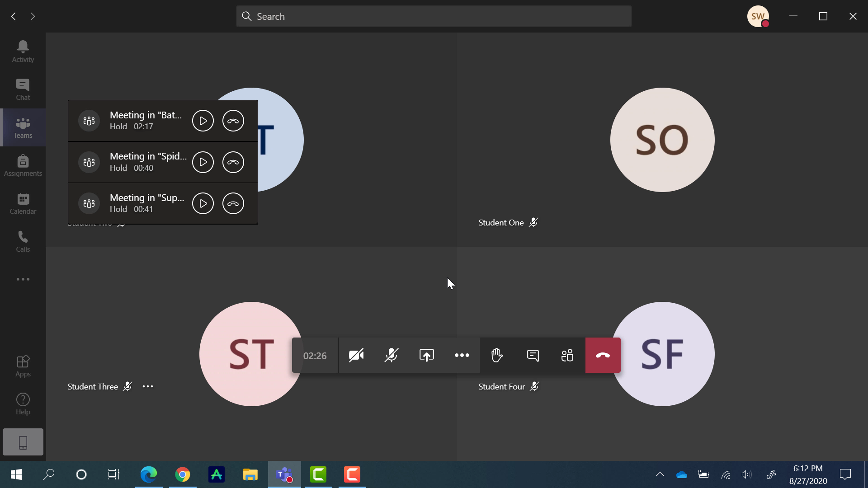Resume the held "Sup..." meeting
This screenshot has width=868, height=488.
pos(203,203)
